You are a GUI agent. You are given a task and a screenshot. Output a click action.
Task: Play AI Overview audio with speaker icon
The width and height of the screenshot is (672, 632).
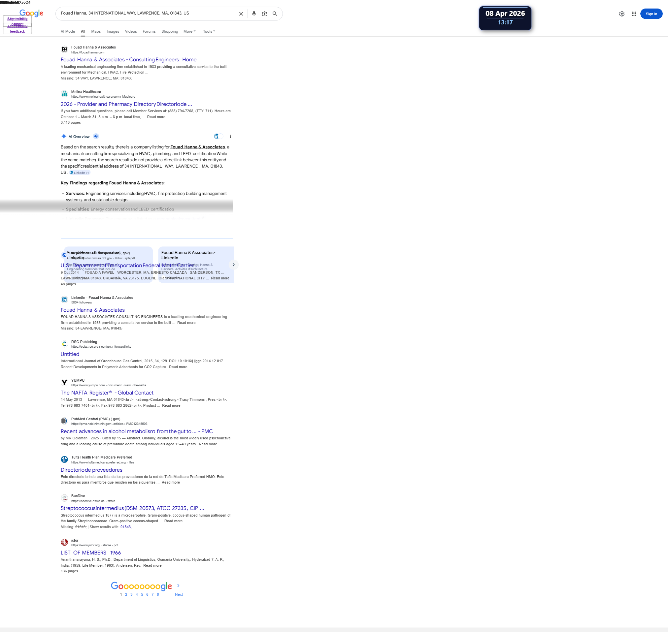click(97, 137)
